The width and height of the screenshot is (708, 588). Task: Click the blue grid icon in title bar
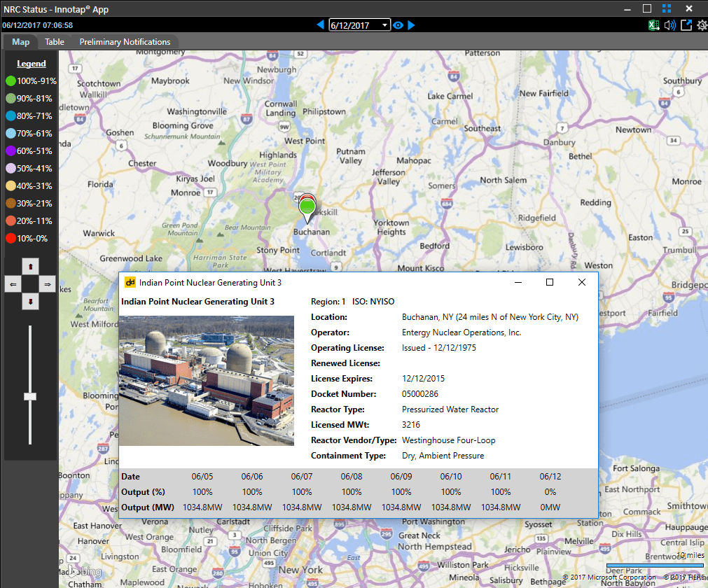point(667,8)
